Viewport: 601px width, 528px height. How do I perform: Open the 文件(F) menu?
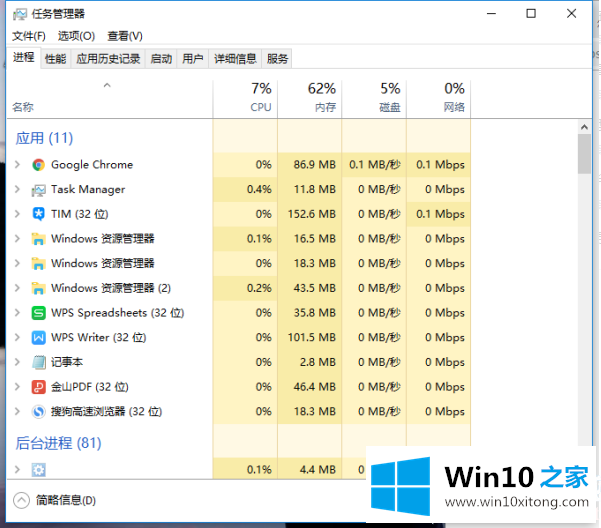29,36
